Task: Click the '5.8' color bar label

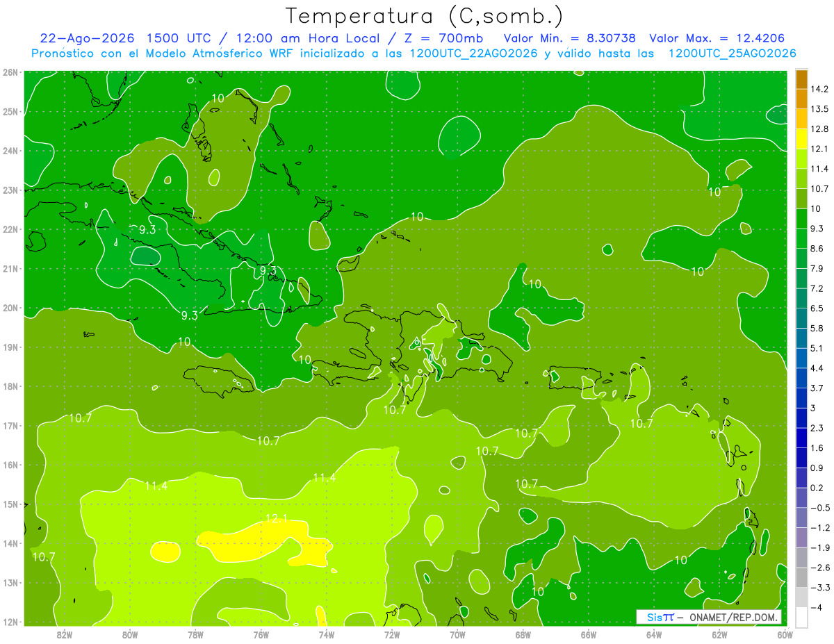Action: pyautogui.click(x=817, y=328)
